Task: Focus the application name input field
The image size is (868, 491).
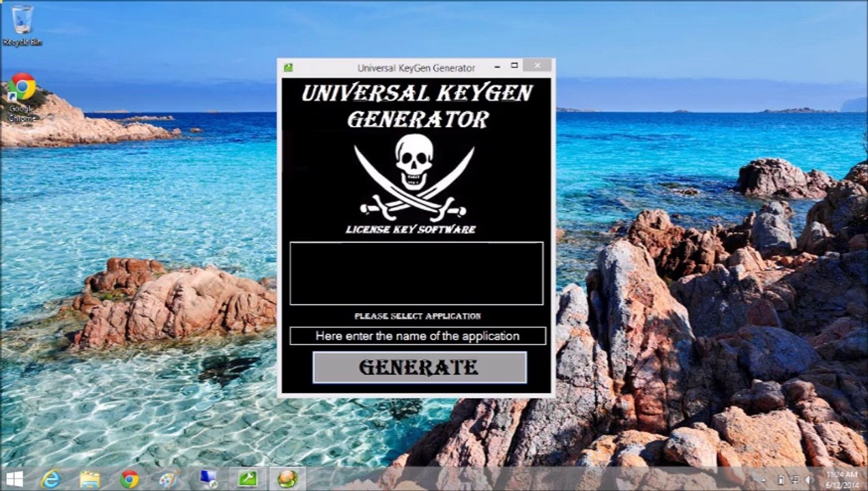Action: coord(418,336)
